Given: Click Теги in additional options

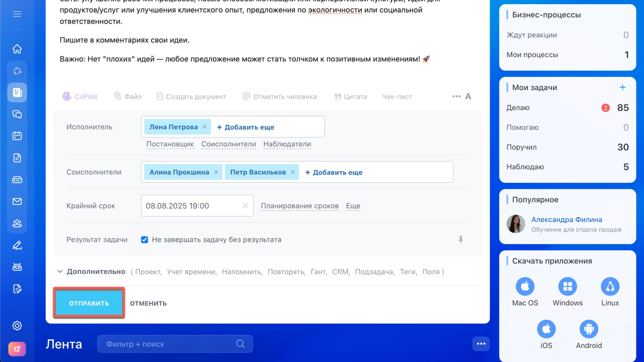Looking at the screenshot, I should point(408,272).
